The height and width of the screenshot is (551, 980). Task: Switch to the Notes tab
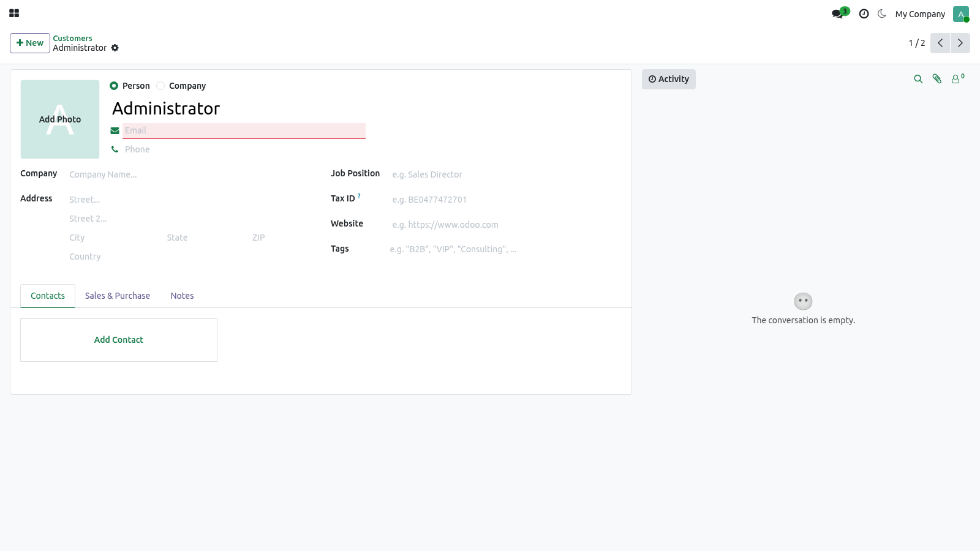pos(182,296)
